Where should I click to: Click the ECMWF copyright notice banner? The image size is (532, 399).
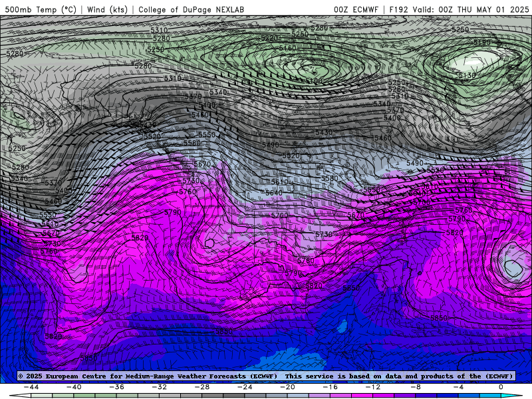265,376
